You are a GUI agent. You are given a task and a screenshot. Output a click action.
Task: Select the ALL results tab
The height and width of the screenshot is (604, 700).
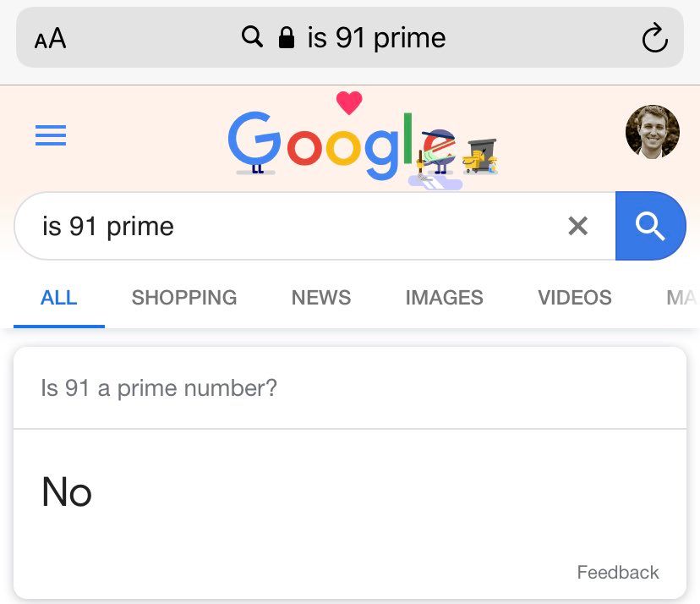59,298
